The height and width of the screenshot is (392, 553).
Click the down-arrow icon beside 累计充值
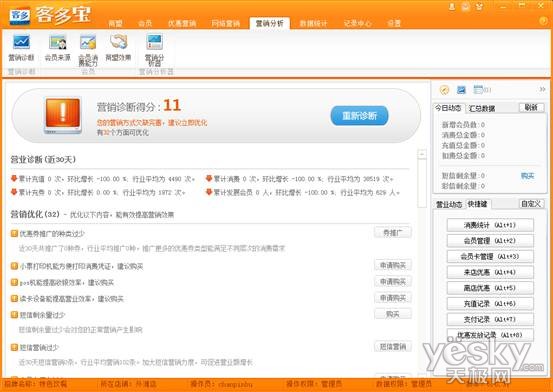14,179
